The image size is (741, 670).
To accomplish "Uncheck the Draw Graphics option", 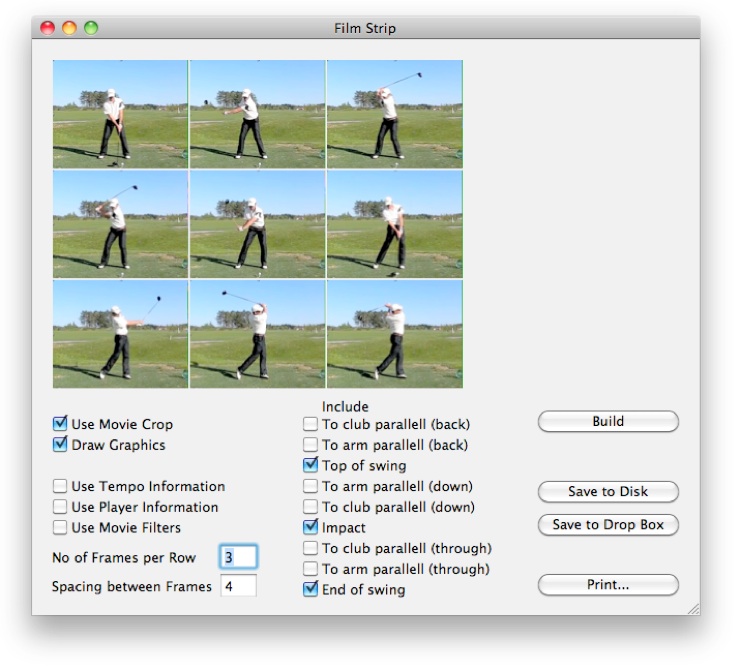I will [60, 445].
